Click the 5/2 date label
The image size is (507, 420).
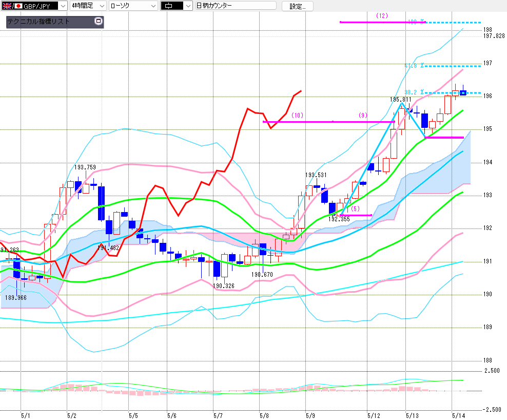(x=71, y=416)
